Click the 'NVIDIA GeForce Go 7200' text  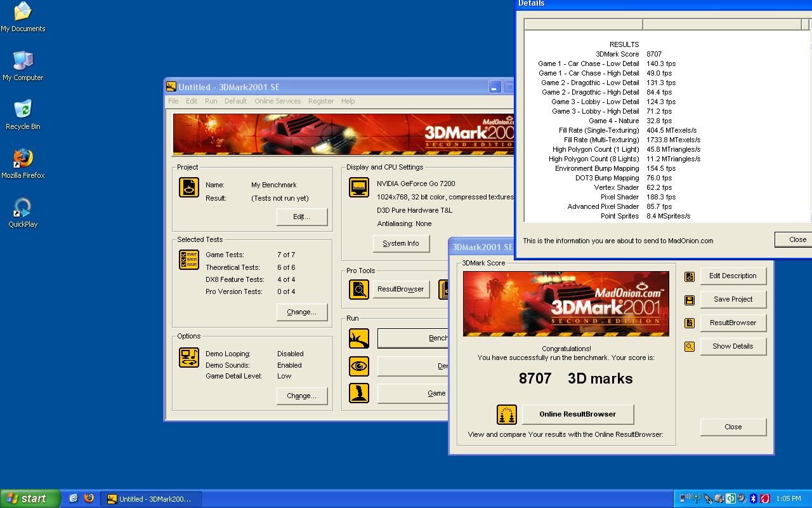click(x=416, y=184)
